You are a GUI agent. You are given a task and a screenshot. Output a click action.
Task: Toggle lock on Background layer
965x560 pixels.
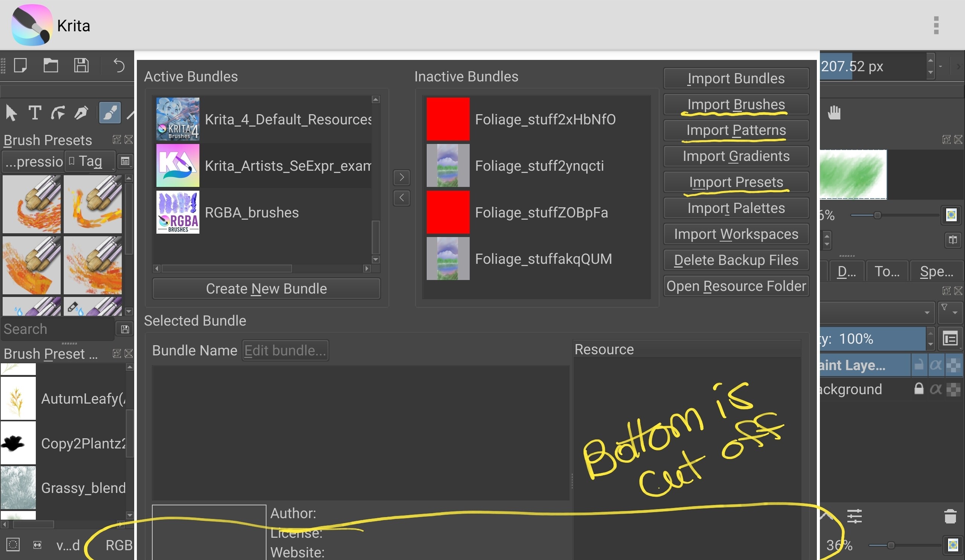click(x=919, y=389)
